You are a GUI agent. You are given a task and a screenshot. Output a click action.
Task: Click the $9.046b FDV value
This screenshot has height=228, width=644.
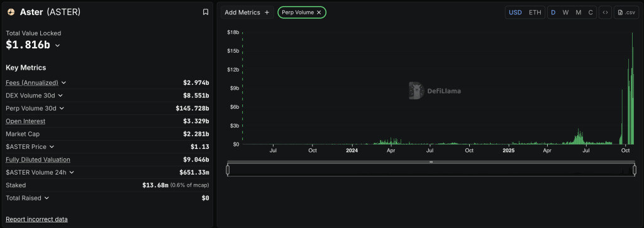[x=196, y=160]
